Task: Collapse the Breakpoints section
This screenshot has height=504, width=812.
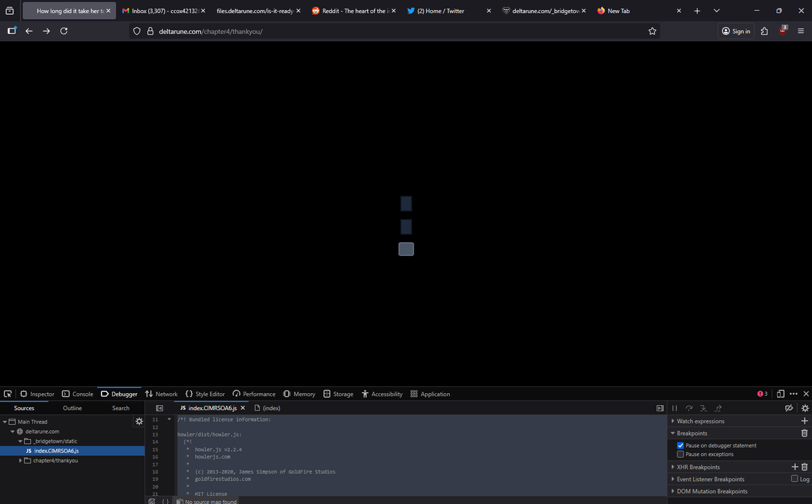Action: pos(672,433)
